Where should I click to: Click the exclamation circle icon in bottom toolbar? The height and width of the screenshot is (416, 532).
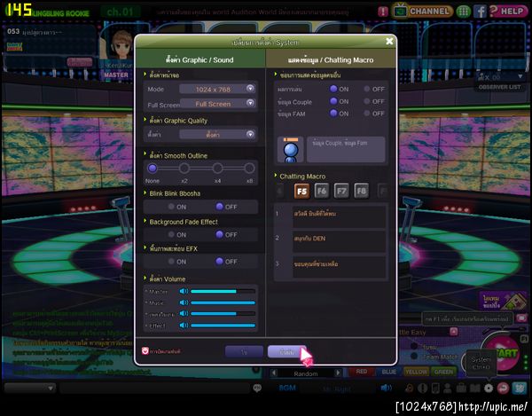(422, 388)
